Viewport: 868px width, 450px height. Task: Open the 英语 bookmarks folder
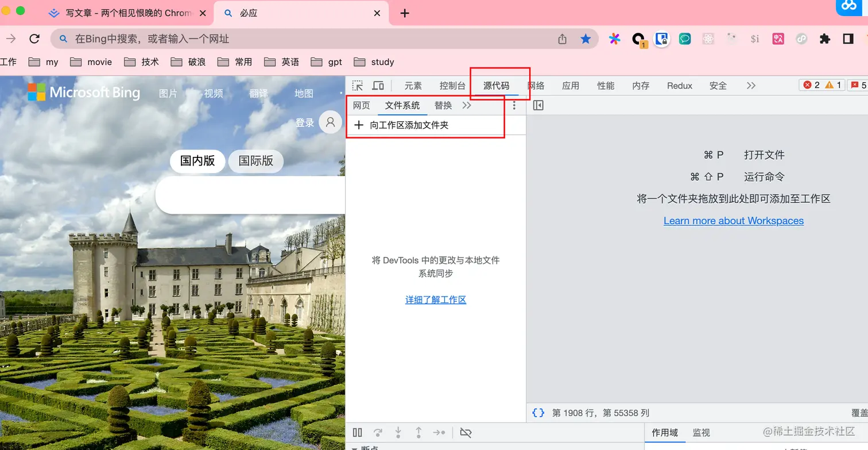click(281, 62)
